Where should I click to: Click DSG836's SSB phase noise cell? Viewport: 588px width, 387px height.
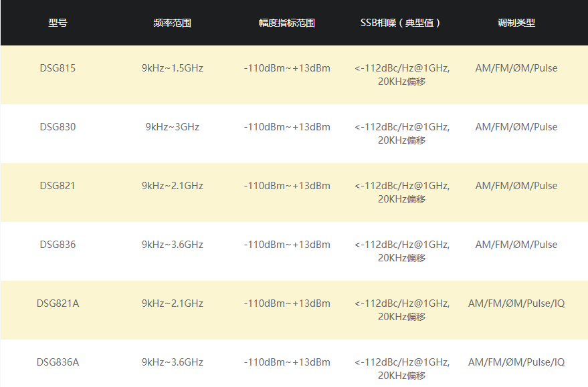[401, 251]
